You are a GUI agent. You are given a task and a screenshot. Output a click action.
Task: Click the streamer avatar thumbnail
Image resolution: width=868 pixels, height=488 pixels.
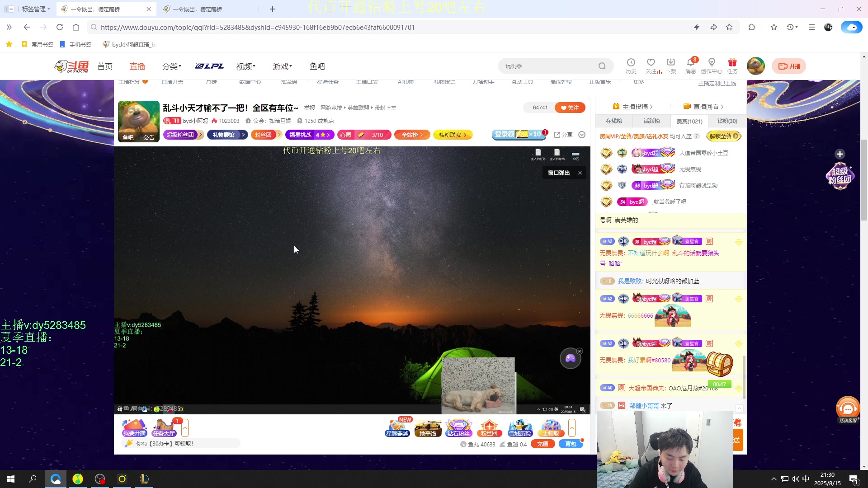tap(139, 121)
